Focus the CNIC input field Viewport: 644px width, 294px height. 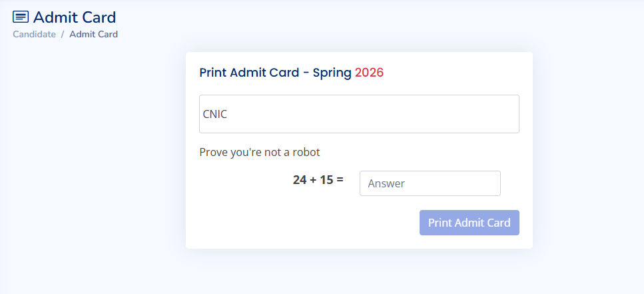359,114
